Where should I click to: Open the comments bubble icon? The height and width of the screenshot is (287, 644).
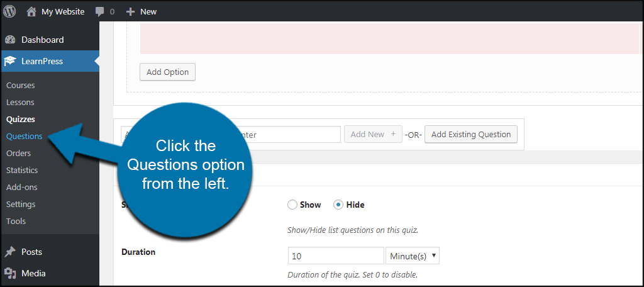100,11
